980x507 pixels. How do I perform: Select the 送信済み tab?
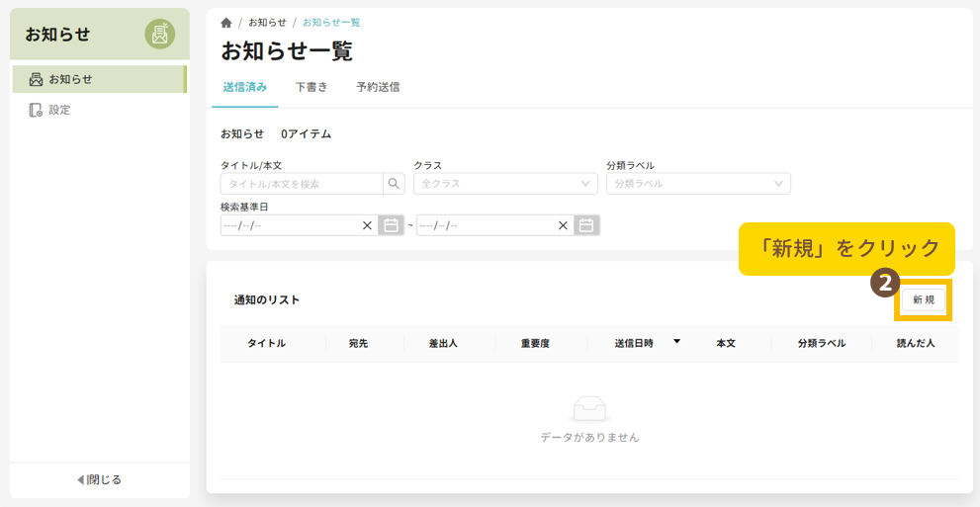tap(244, 87)
